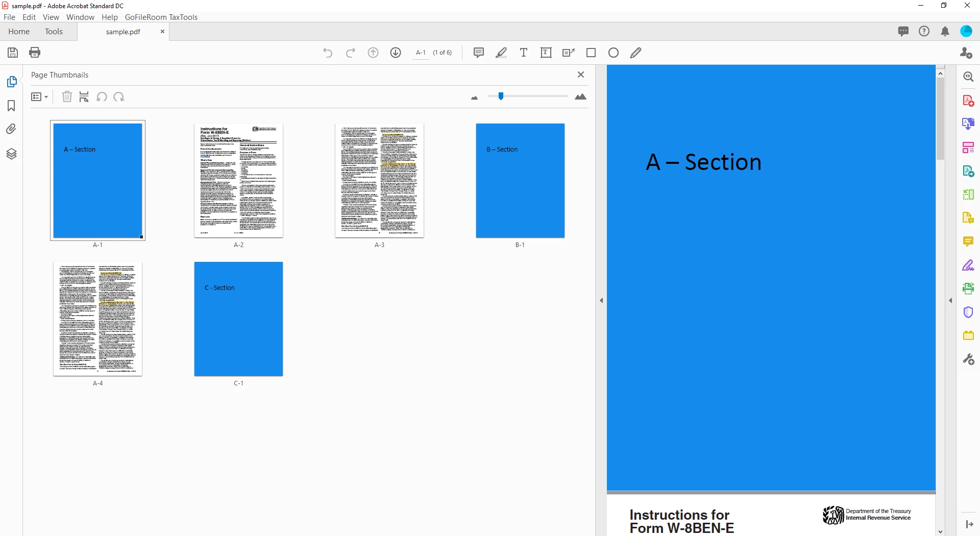980x536 pixels.
Task: Open the Attachments navigation pane
Action: [x=11, y=129]
